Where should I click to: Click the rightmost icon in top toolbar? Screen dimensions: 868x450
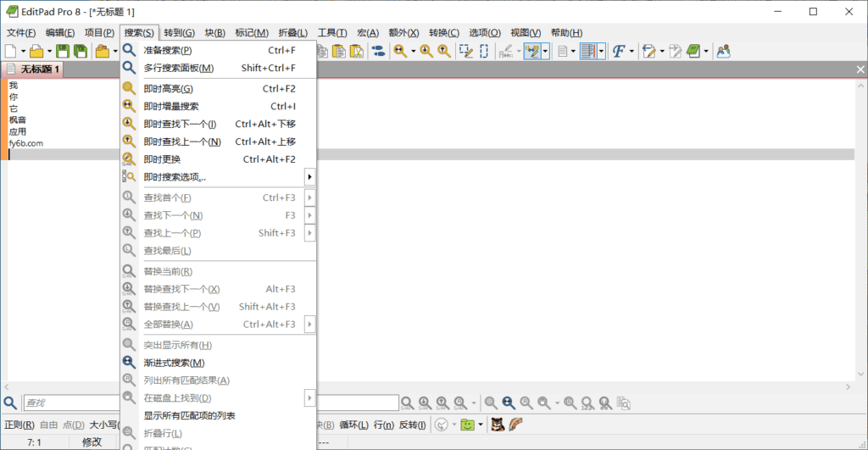click(723, 52)
